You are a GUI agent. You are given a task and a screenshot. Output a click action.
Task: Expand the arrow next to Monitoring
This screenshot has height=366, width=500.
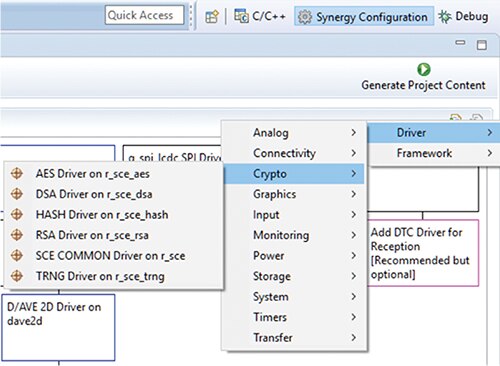(x=354, y=235)
